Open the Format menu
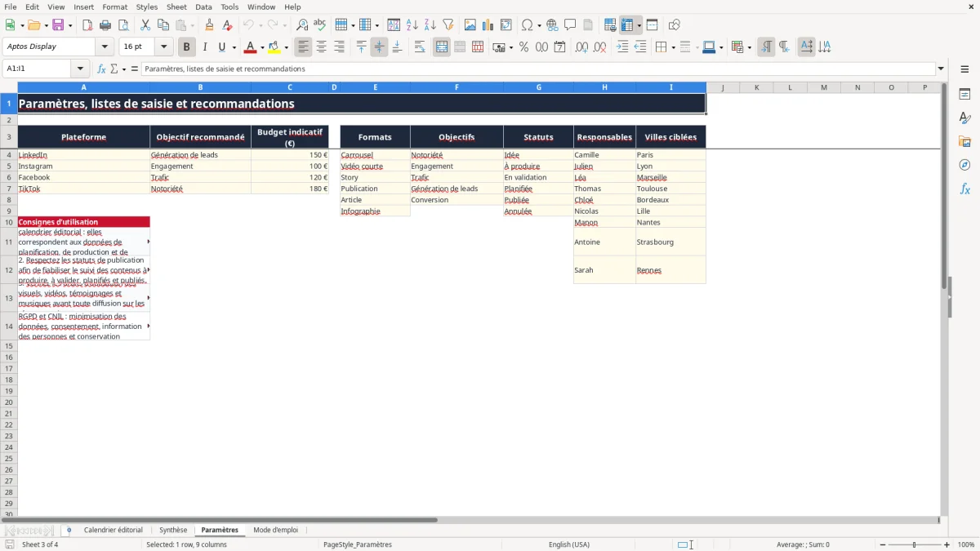 115,7
